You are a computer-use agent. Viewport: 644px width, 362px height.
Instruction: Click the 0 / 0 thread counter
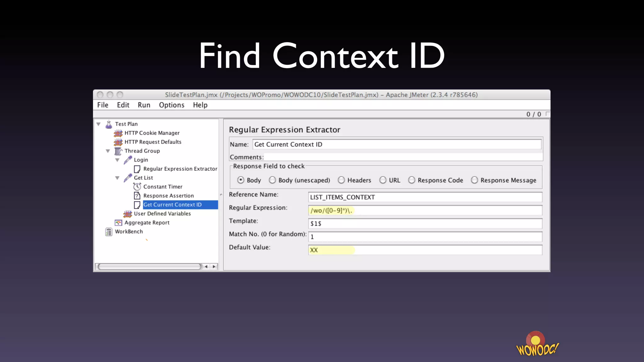[x=534, y=114]
